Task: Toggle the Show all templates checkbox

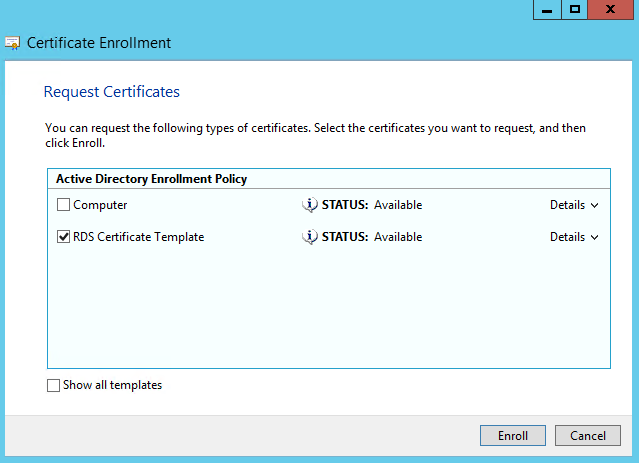Action: tap(53, 385)
